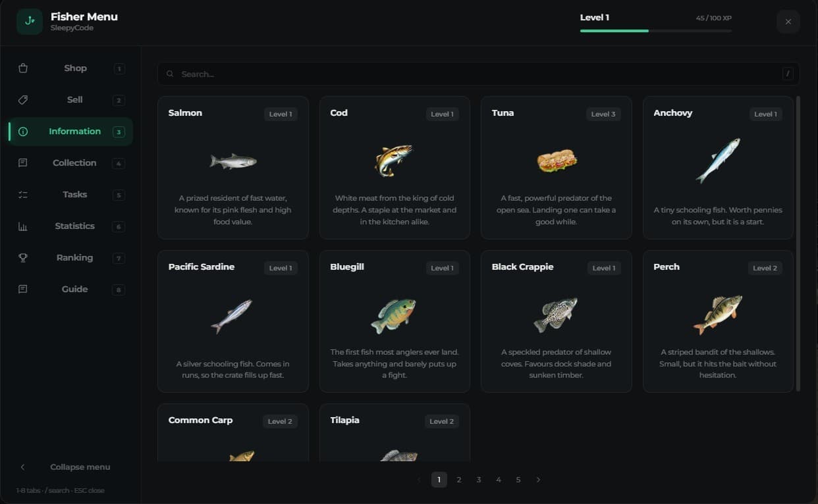Image resolution: width=818 pixels, height=504 pixels.
Task: Click the Pacific Sardine card title
Action: [x=202, y=267]
